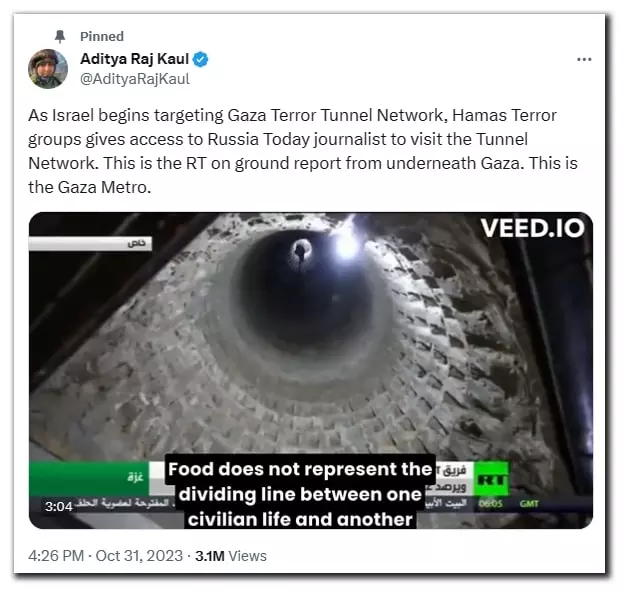
Task: Click the English subtitle caption overlay
Action: [300, 494]
